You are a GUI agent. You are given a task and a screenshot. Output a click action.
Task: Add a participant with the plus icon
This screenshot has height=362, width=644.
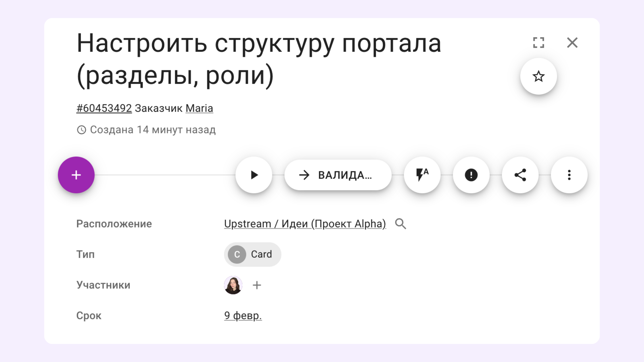click(x=257, y=285)
